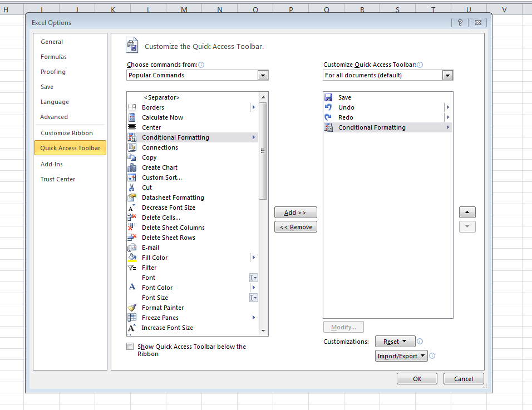
Task: Expand Freeze Panes submenu arrow
Action: [253, 318]
